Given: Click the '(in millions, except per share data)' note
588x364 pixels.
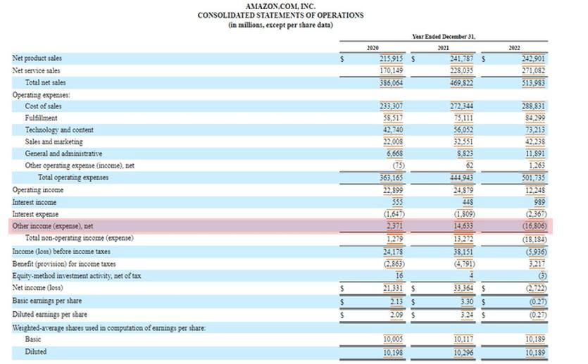Looking at the screenshot, I should click(280, 25).
